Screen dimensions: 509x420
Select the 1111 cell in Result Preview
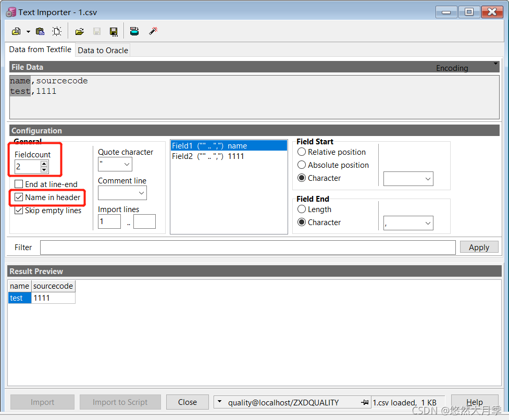[x=53, y=298]
